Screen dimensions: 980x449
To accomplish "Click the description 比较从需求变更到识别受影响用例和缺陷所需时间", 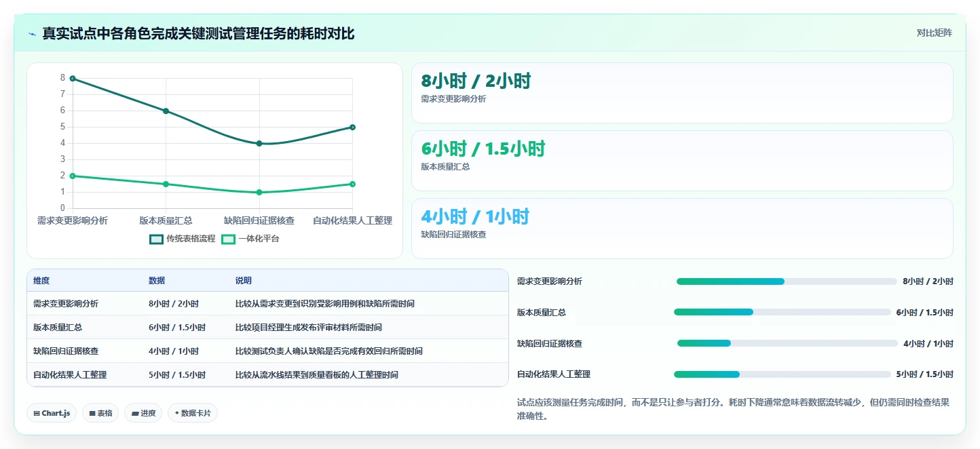I will (x=325, y=304).
